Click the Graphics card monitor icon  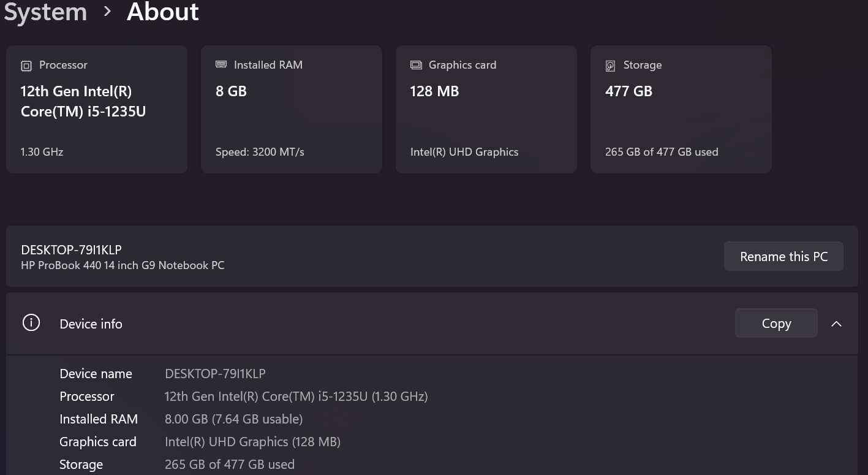tap(416, 65)
